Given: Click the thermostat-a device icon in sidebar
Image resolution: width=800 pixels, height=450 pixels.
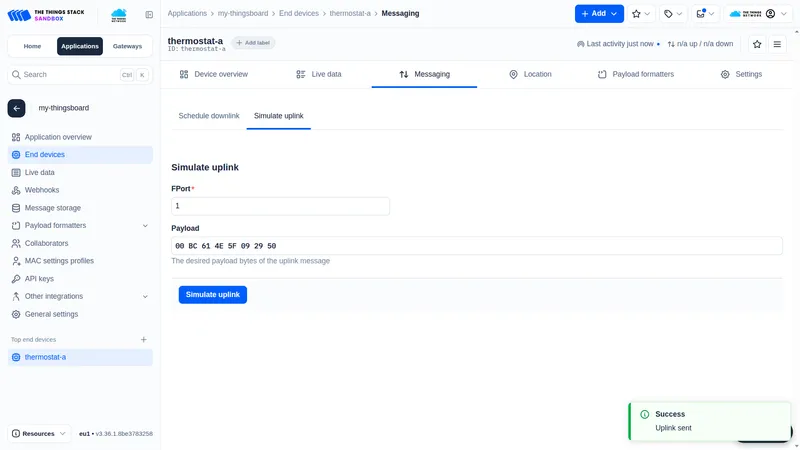Looking at the screenshot, I should click(16, 357).
